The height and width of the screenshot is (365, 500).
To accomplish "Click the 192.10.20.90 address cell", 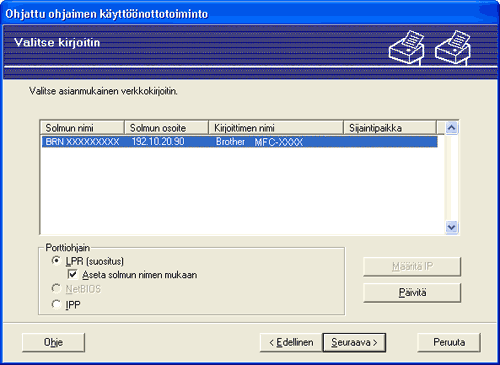I will pyautogui.click(x=158, y=142).
